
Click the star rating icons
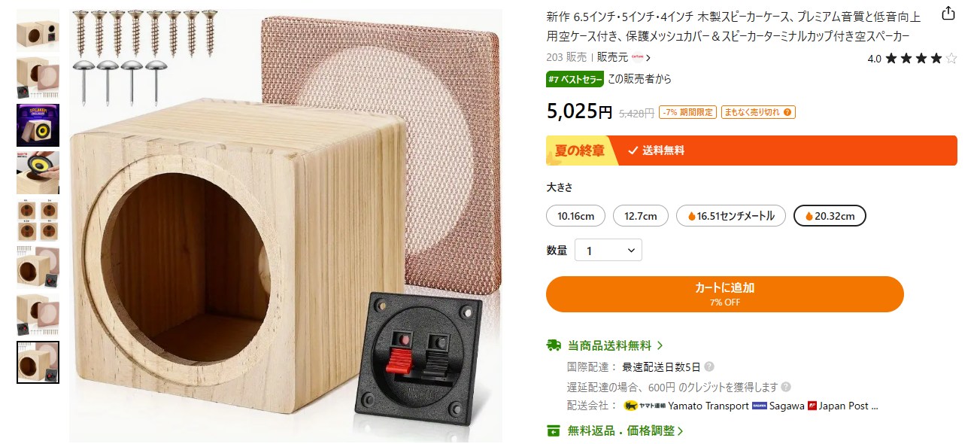pos(921,58)
